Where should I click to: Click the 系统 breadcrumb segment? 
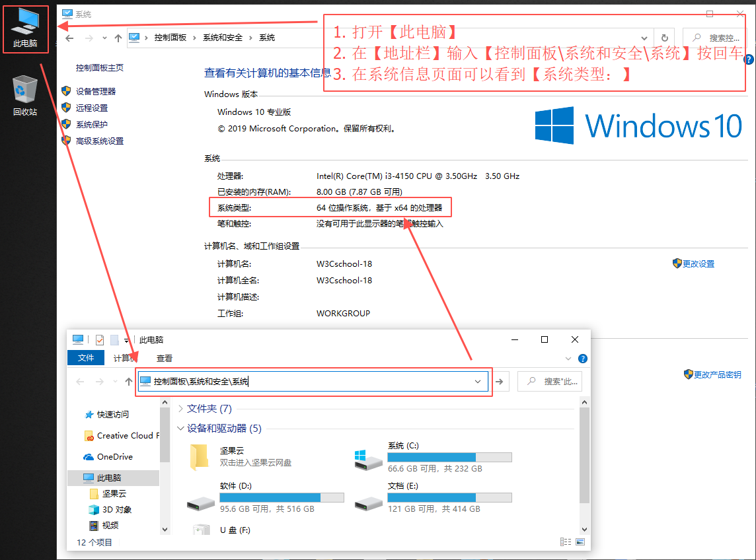[267, 38]
